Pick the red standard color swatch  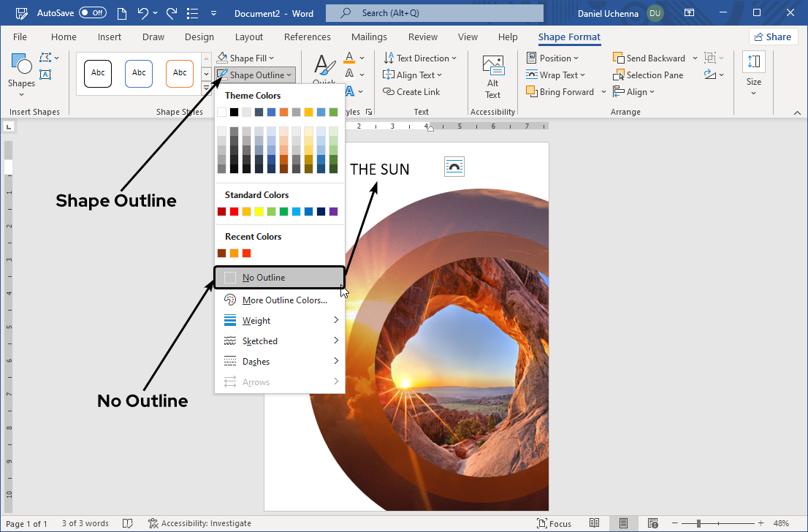[x=234, y=212]
